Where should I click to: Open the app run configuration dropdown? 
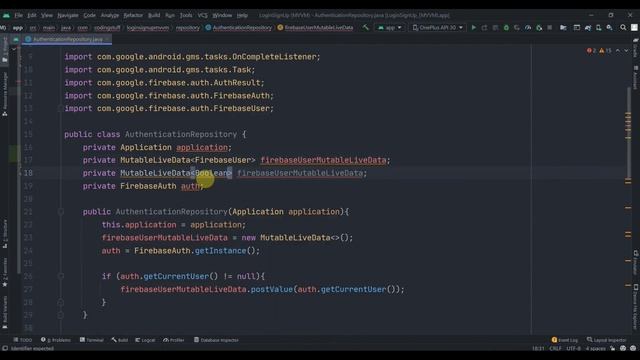389,27
